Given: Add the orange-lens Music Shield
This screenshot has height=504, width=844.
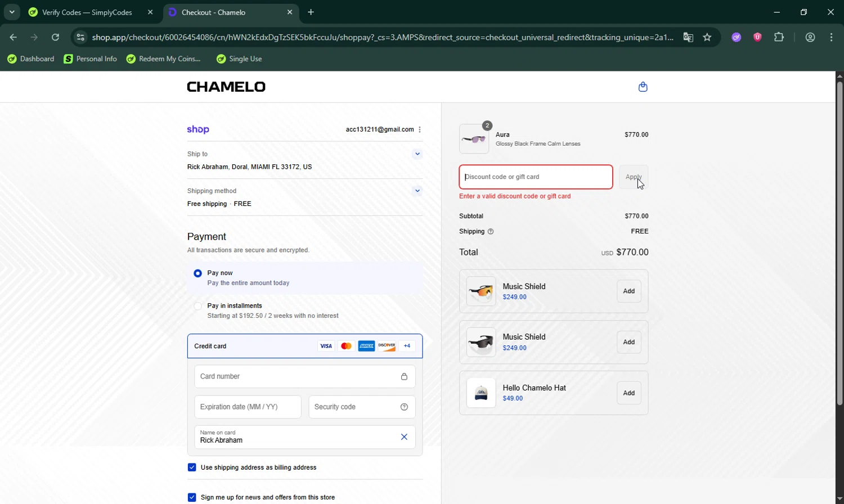Looking at the screenshot, I should (x=629, y=291).
